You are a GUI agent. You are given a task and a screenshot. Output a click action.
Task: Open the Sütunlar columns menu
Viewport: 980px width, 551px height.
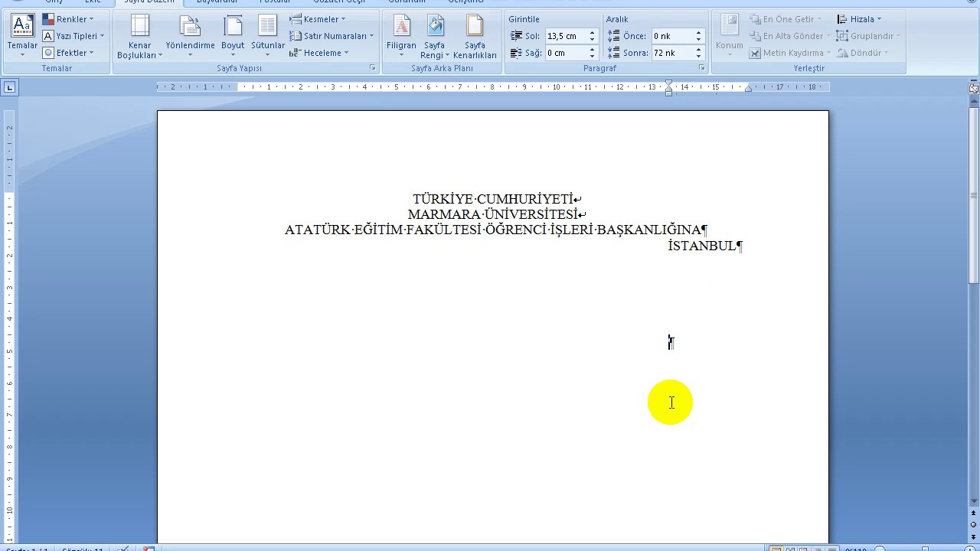pos(268,37)
